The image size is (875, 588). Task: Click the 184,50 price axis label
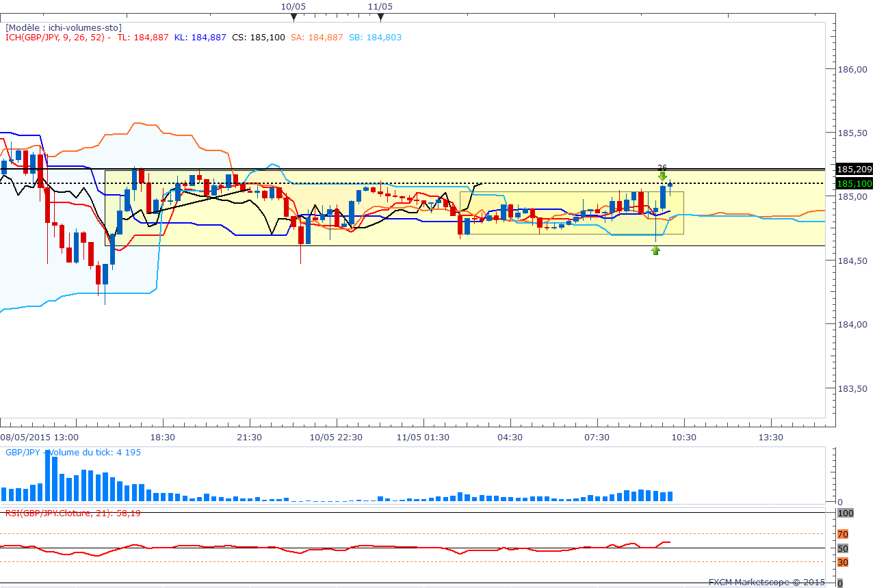pyautogui.click(x=852, y=260)
